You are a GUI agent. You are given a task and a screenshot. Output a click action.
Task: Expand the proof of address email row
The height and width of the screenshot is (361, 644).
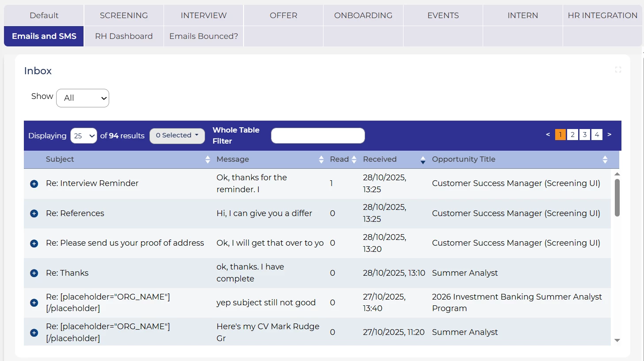coord(34,243)
